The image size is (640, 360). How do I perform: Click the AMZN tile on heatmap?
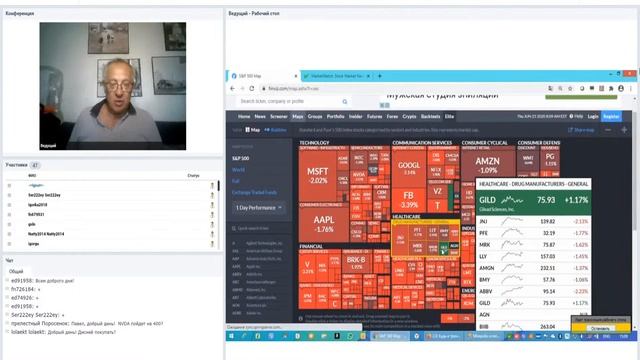[x=487, y=165]
